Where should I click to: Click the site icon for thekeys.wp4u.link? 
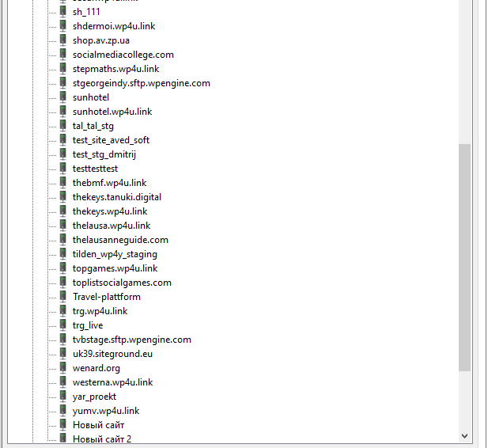[63, 211]
